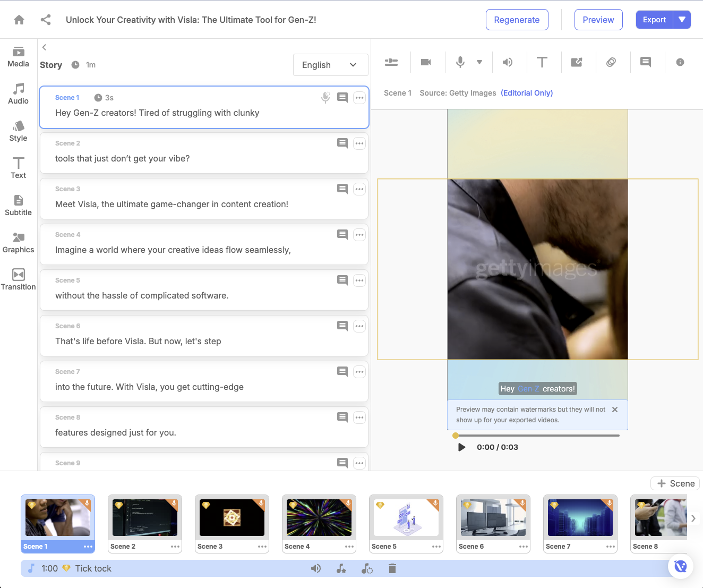The image size is (703, 588).
Task: Toggle the preview toolbar speaker volume
Action: pyautogui.click(x=508, y=62)
